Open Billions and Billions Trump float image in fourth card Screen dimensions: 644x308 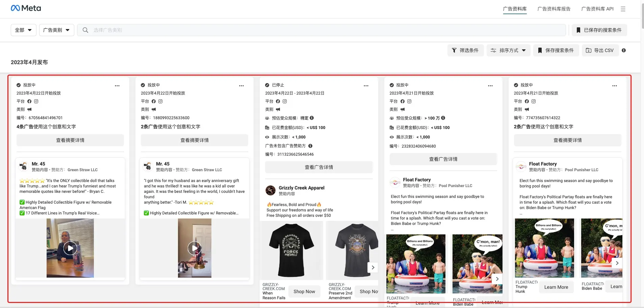(416, 264)
